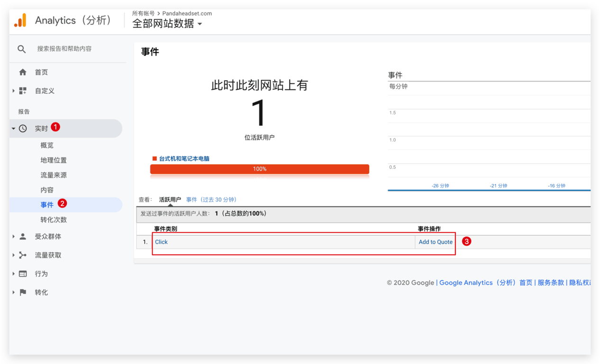Viewport: 600px width, 364px height.
Task: Click the 实时 clock icon
Action: (23, 128)
